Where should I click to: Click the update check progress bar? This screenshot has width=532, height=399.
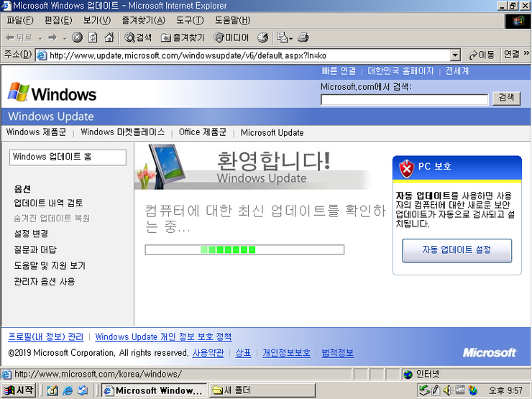click(x=244, y=249)
